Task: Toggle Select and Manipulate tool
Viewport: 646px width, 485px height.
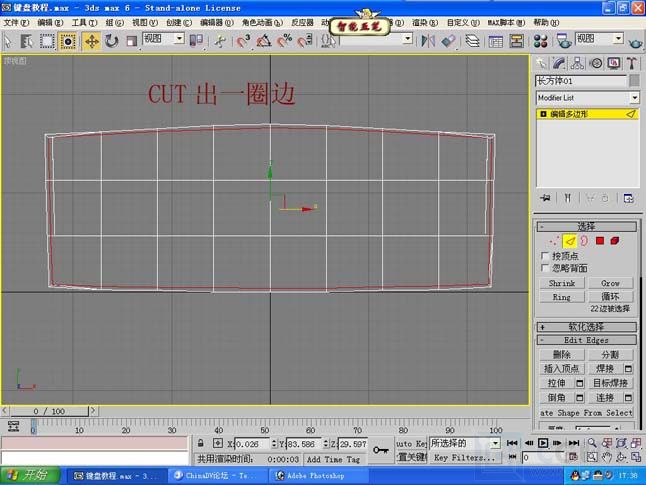Action: 220,41
